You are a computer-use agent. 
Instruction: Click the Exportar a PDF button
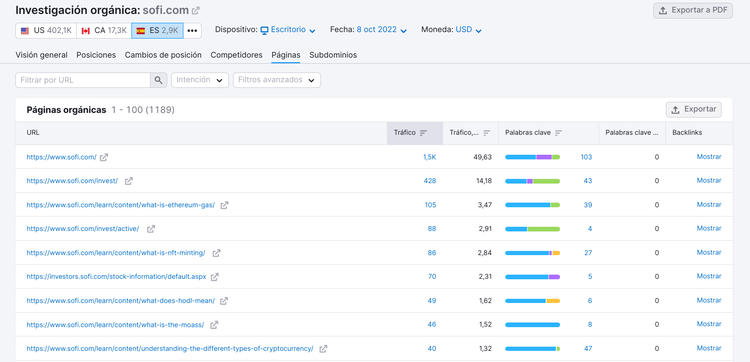pos(693,11)
